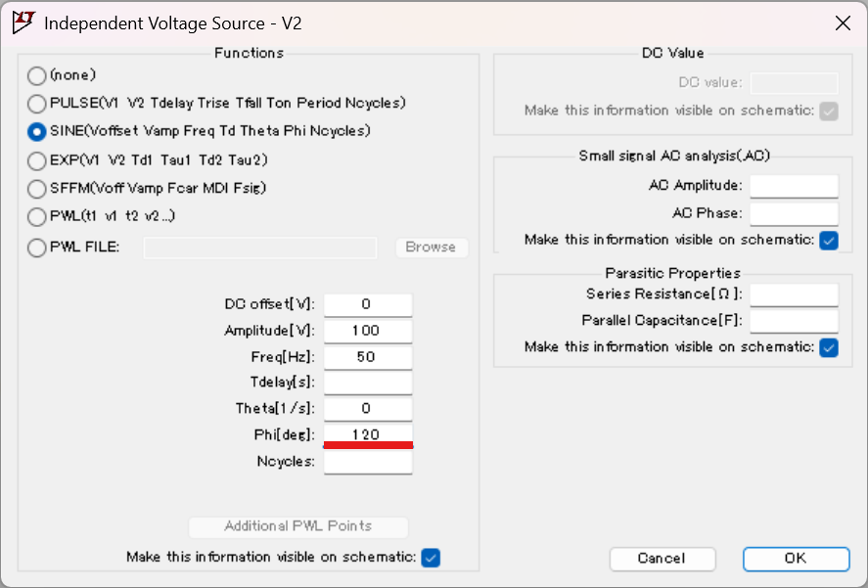The image size is (868, 588).
Task: Click the Amplitude[V] input field
Action: point(368,331)
